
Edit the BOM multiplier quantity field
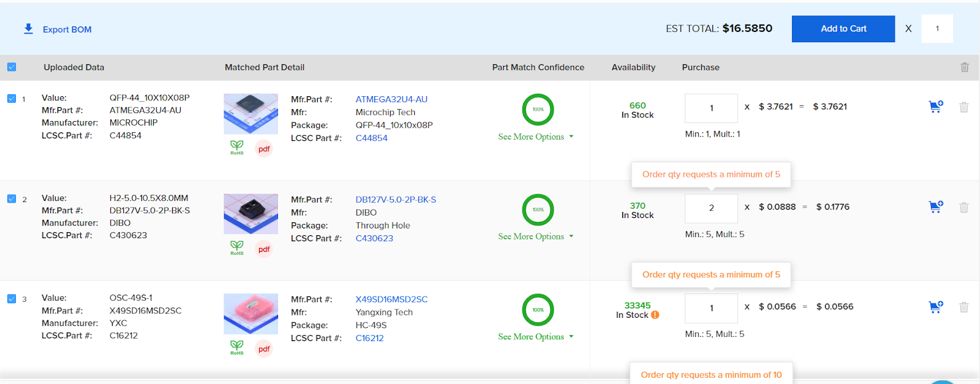tap(937, 29)
